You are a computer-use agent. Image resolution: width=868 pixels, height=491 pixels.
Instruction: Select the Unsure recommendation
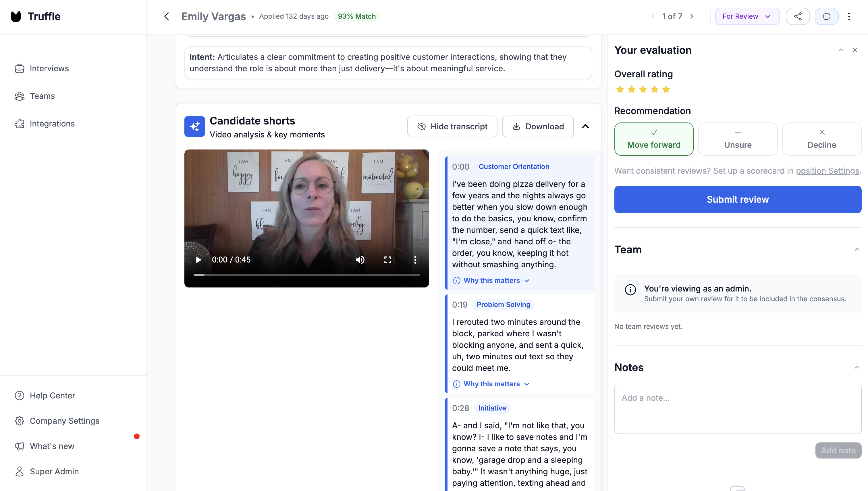738,139
